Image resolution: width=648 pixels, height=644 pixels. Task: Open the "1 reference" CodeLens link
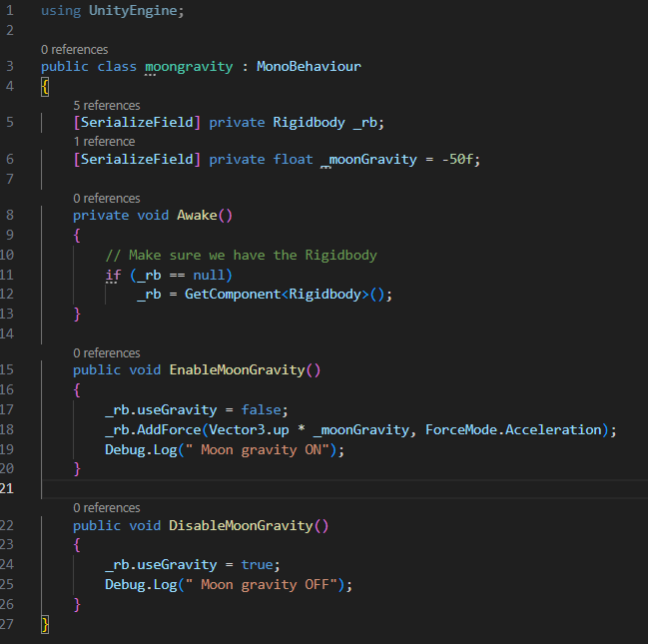pos(104,141)
